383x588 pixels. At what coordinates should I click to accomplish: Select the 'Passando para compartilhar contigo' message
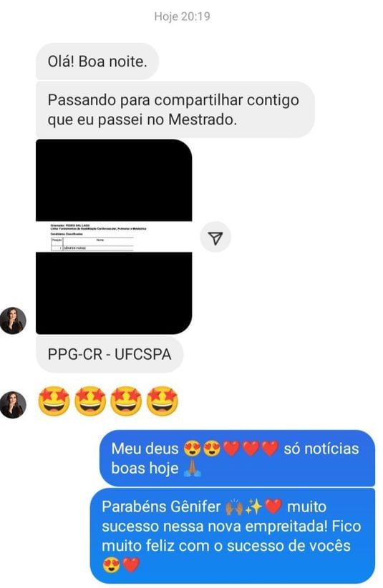(175, 109)
